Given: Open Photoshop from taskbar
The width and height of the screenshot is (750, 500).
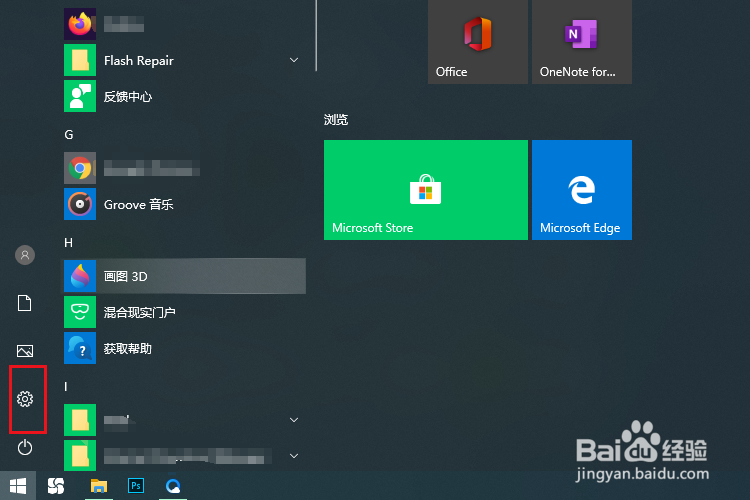Looking at the screenshot, I should click(136, 486).
